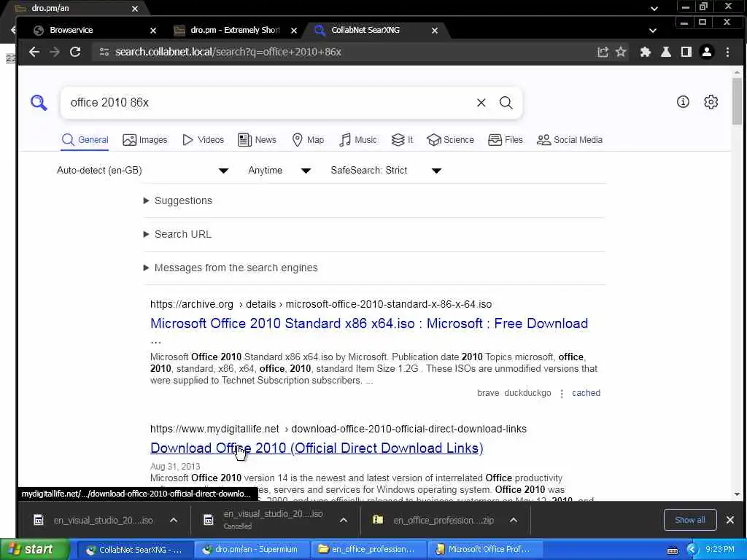Viewport: 747px width, 560px height.
Task: Open the browser three-dot menu
Action: pos(727,52)
